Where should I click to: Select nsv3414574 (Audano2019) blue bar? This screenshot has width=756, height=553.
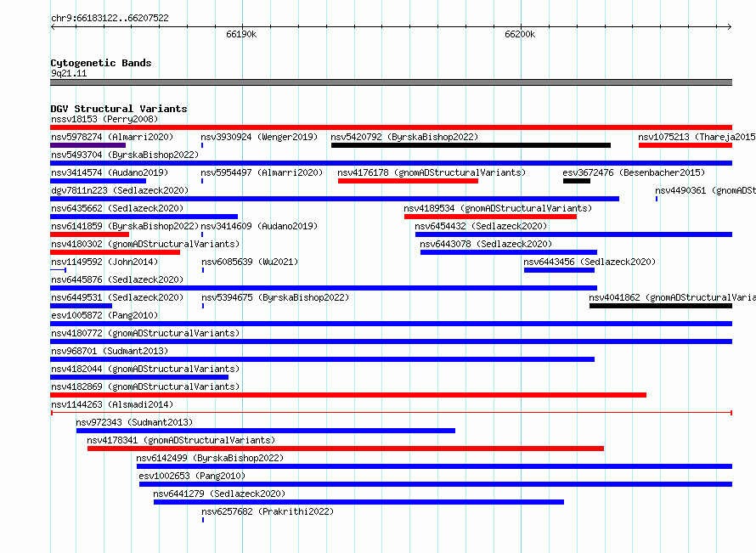(99, 181)
